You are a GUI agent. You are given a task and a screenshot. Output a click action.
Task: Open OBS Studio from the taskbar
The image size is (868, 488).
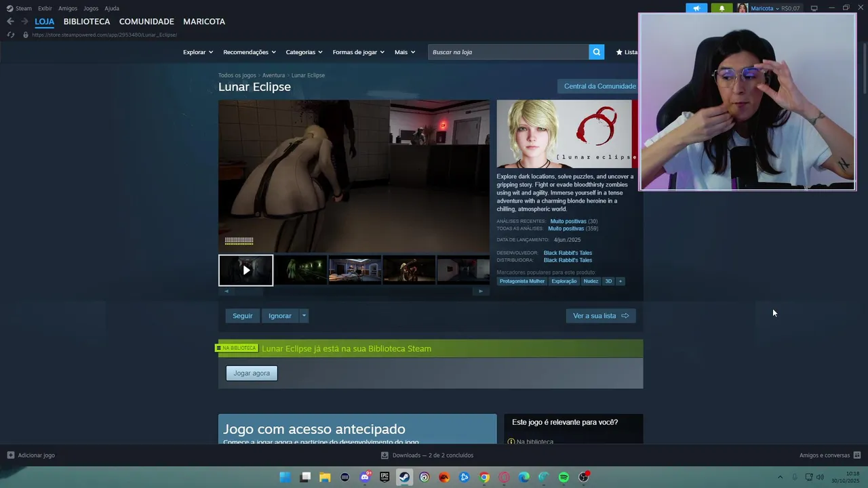point(584,477)
